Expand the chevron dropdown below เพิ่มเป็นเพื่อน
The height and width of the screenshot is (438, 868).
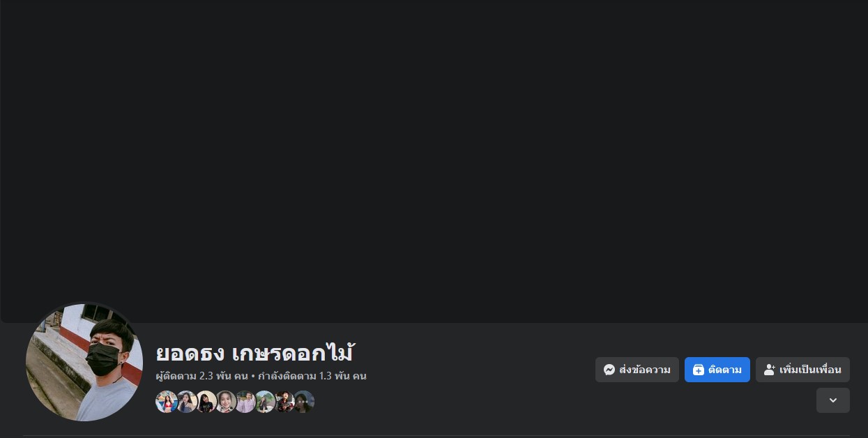click(x=832, y=400)
